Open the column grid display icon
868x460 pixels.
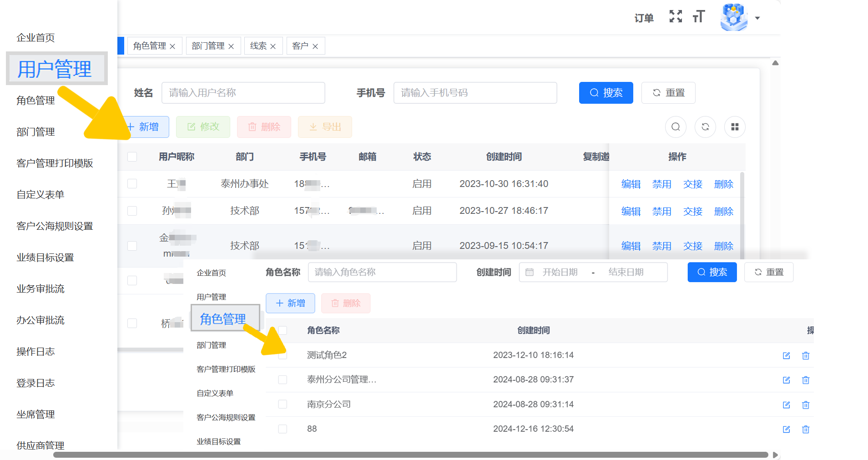(734, 127)
